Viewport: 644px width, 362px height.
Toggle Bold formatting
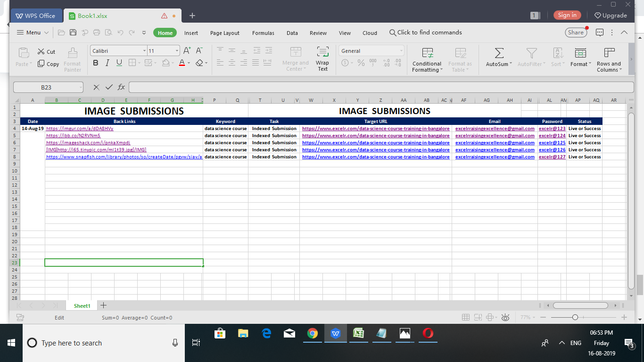click(96, 63)
